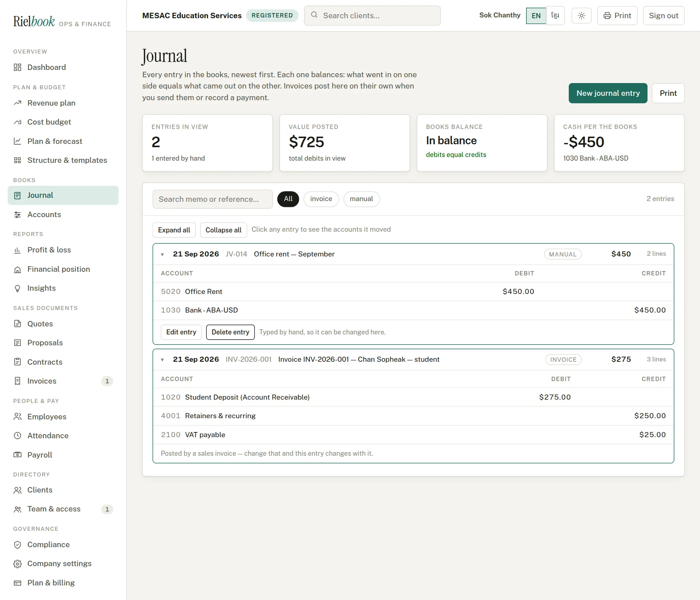Screen dimensions: 700x600
Task: Click the Proposals document icon
Action: [x=17, y=343]
